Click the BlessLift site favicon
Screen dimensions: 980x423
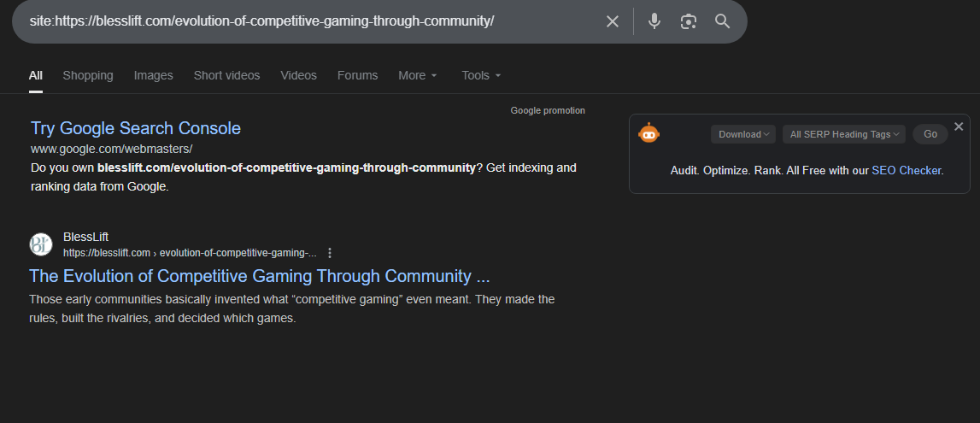click(41, 244)
